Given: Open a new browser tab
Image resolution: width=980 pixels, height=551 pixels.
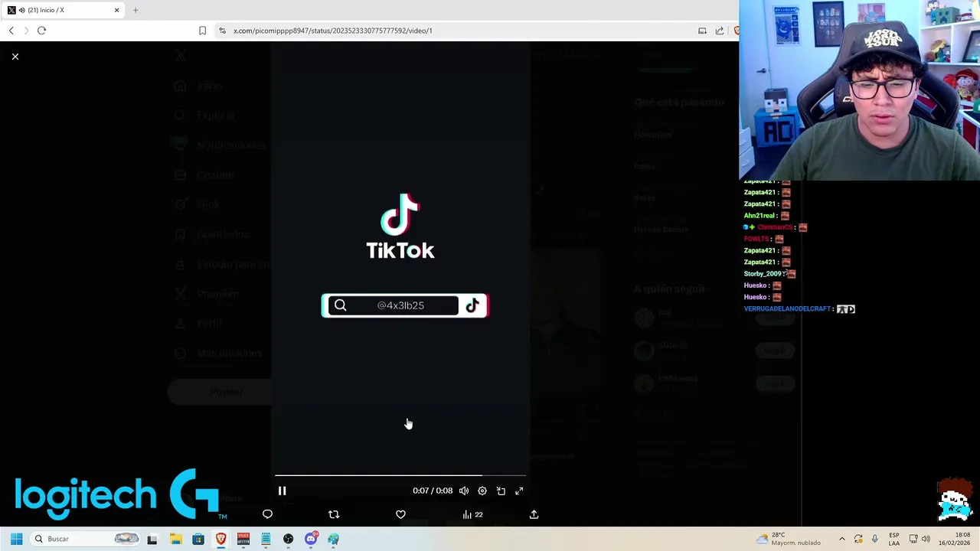Looking at the screenshot, I should tap(136, 10).
